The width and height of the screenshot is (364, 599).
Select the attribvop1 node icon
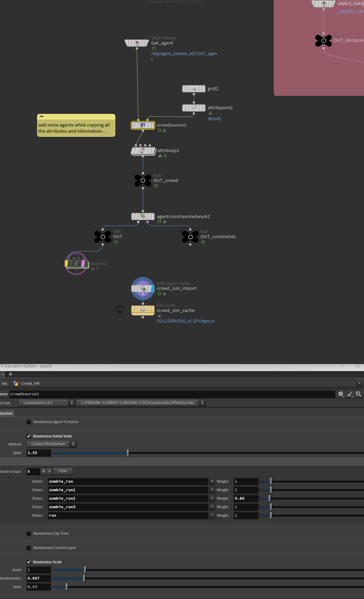143,151
